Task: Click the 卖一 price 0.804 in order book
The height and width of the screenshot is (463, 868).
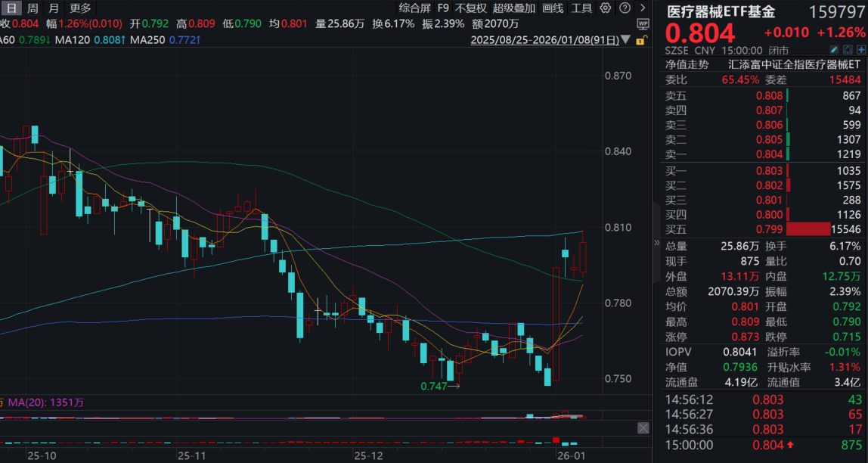Action: pyautogui.click(x=769, y=154)
